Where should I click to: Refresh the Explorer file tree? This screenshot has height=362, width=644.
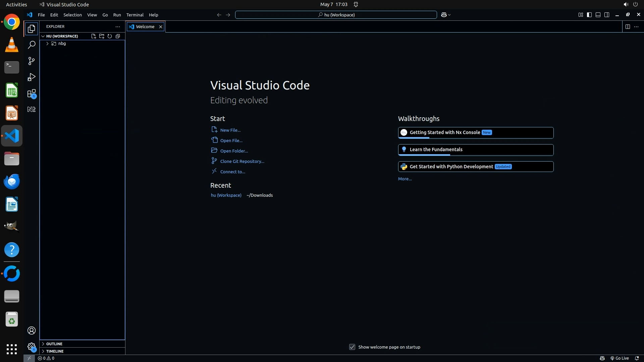click(110, 36)
